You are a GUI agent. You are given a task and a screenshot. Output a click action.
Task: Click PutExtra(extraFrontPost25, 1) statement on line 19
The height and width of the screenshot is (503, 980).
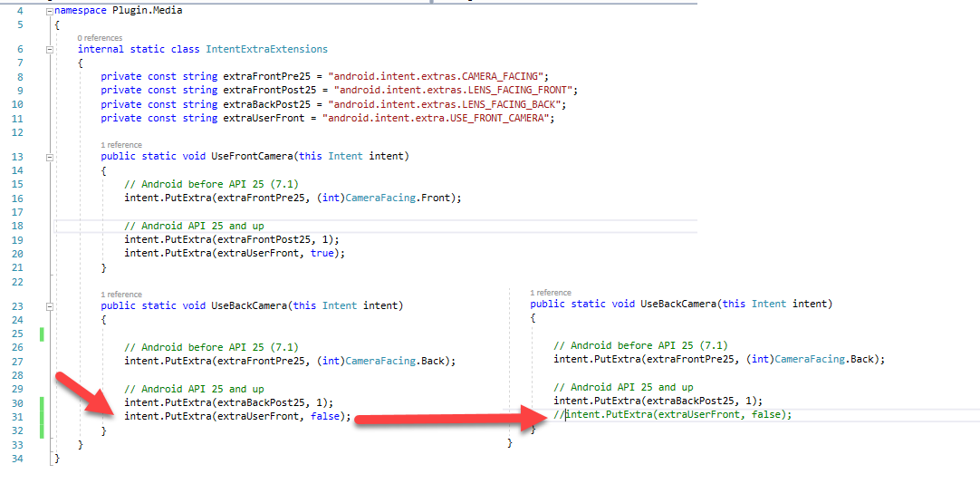(x=231, y=239)
